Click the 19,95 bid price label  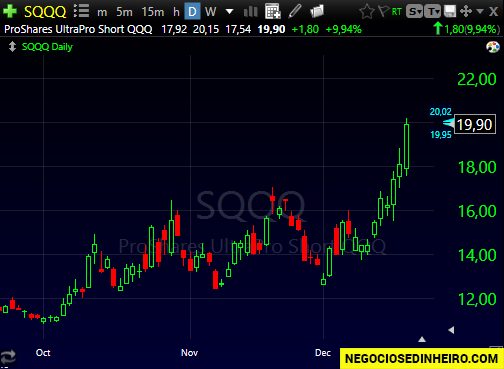441,135
